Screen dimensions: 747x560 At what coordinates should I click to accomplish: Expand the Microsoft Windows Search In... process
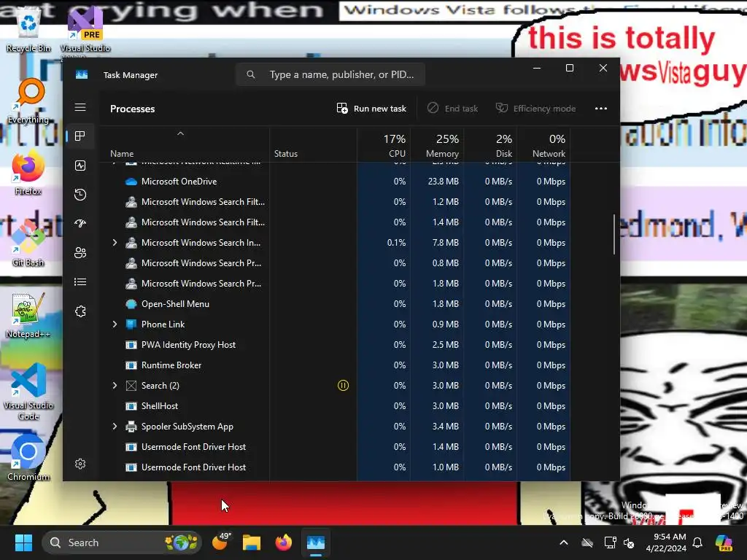point(115,243)
